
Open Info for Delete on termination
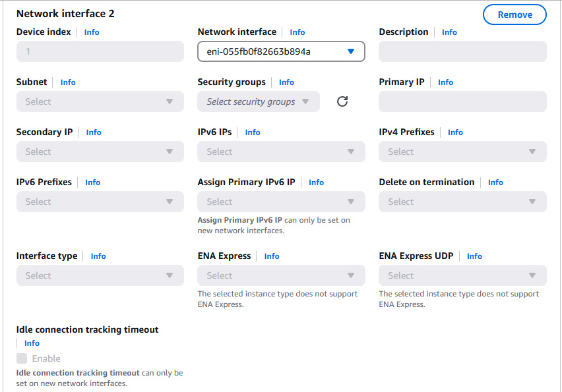point(495,182)
